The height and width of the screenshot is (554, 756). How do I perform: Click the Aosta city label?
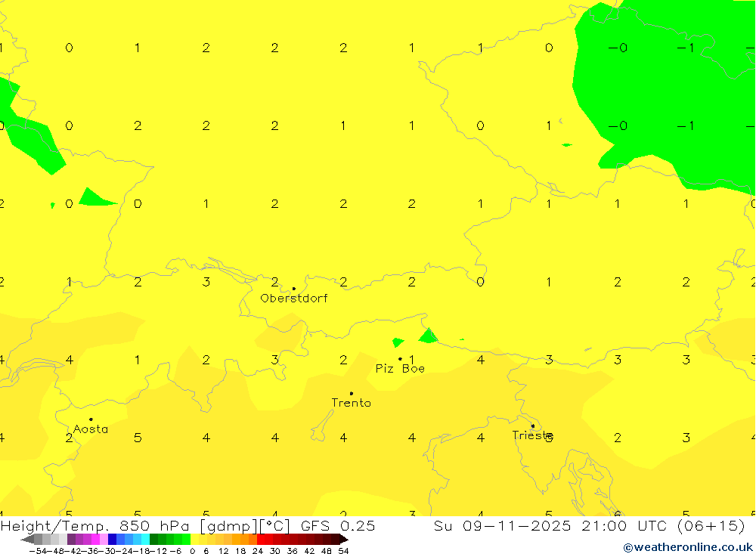[91, 429]
